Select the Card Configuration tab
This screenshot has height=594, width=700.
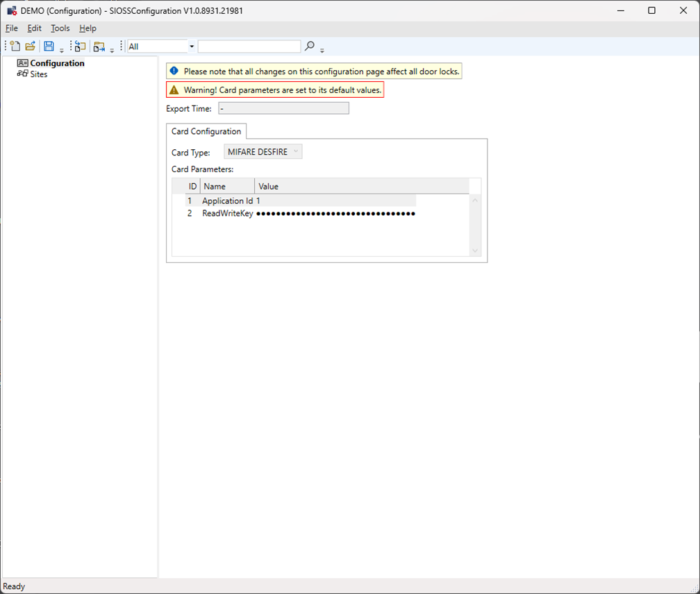tap(206, 131)
